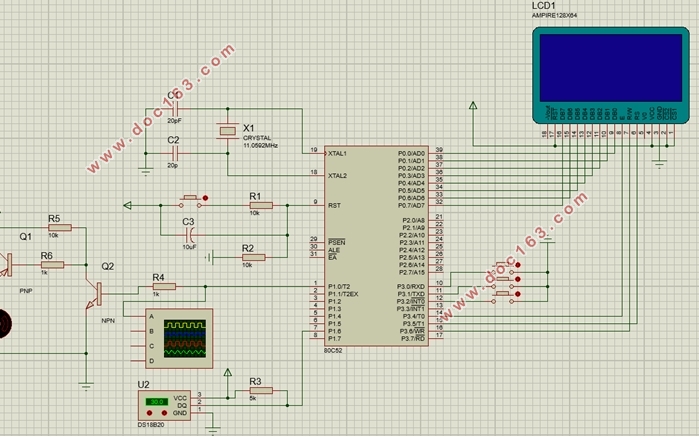This screenshot has width=699, height=437.
Task: Select the power arrow above R3
Action: click(227, 373)
